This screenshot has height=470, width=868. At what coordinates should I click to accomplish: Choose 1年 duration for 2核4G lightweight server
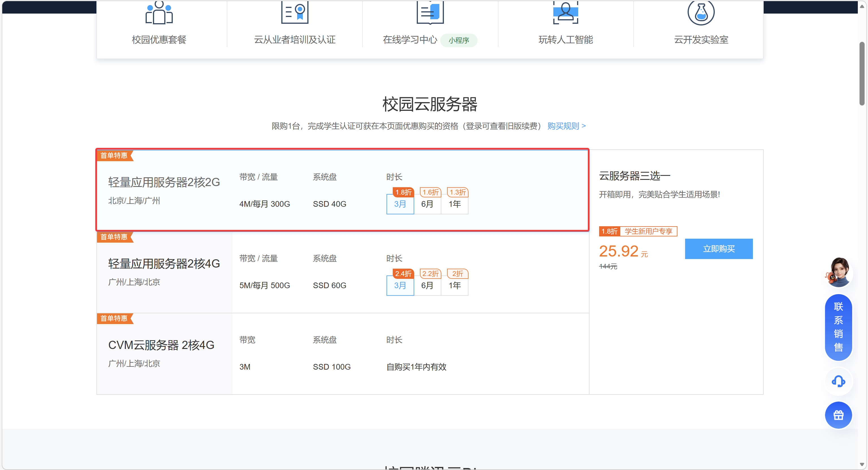pyautogui.click(x=455, y=286)
